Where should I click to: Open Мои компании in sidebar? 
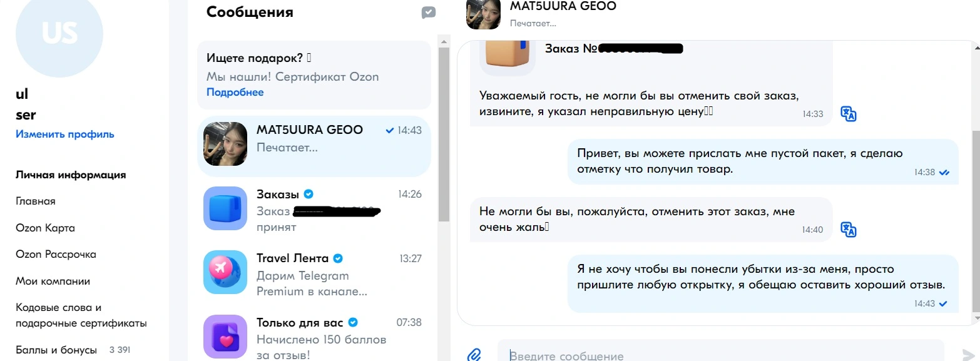coord(53,281)
